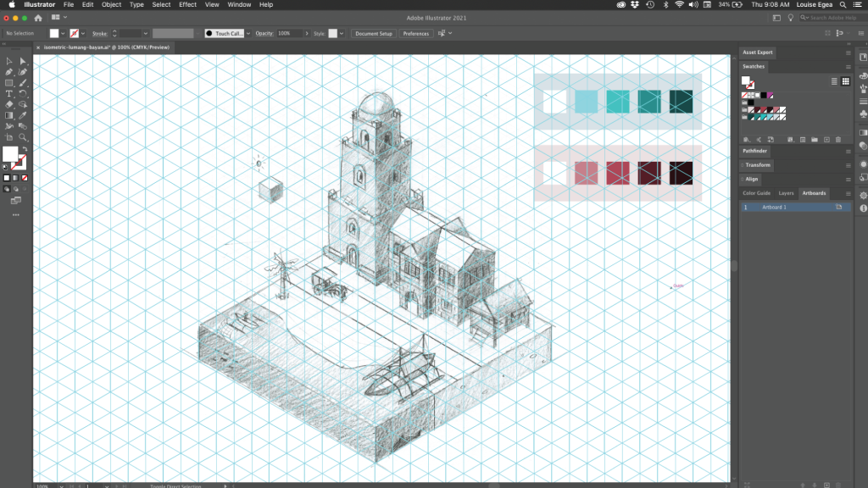The image size is (868, 488).
Task: Select the Pen tool
Action: (x=9, y=72)
